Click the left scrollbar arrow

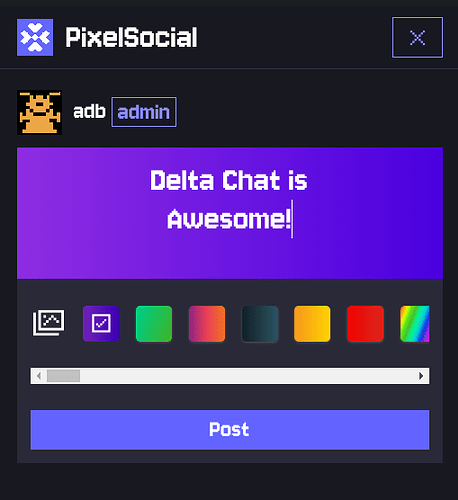[x=39, y=376]
